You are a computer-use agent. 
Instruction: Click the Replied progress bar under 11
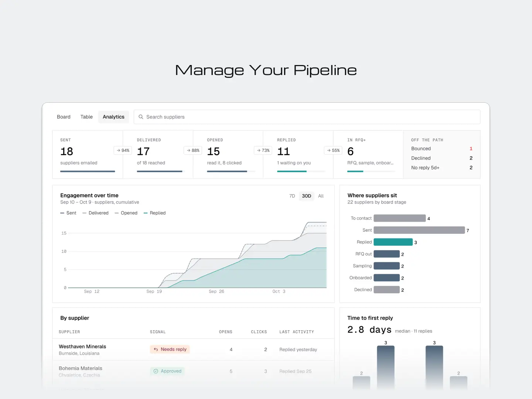(301, 171)
